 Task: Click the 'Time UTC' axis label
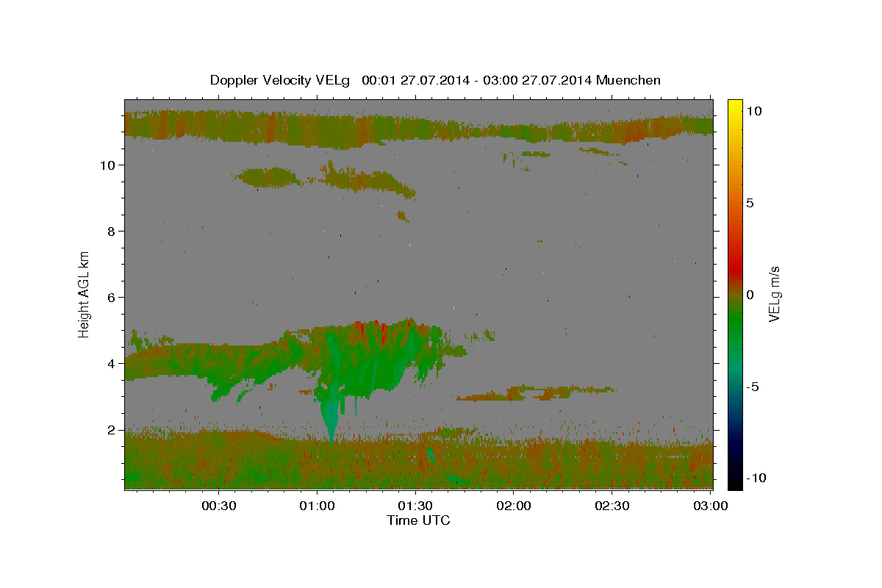pos(418,520)
